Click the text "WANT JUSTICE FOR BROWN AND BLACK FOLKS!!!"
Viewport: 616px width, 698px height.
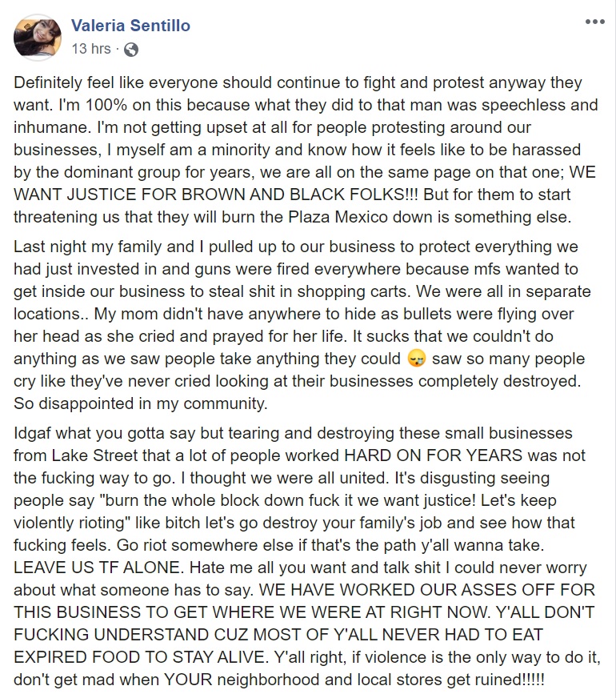216,195
